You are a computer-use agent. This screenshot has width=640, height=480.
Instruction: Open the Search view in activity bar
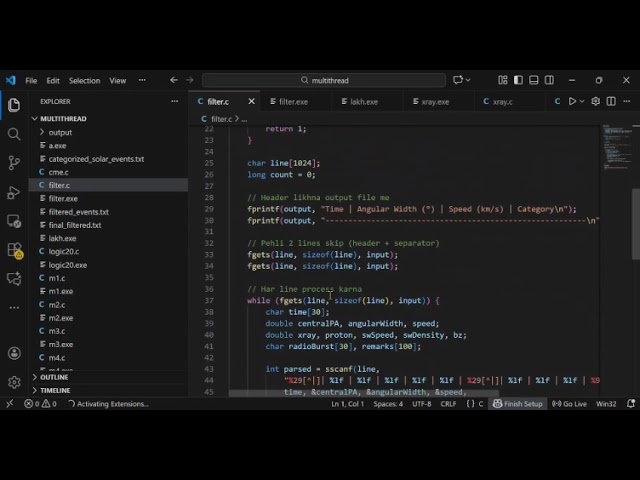click(14, 134)
